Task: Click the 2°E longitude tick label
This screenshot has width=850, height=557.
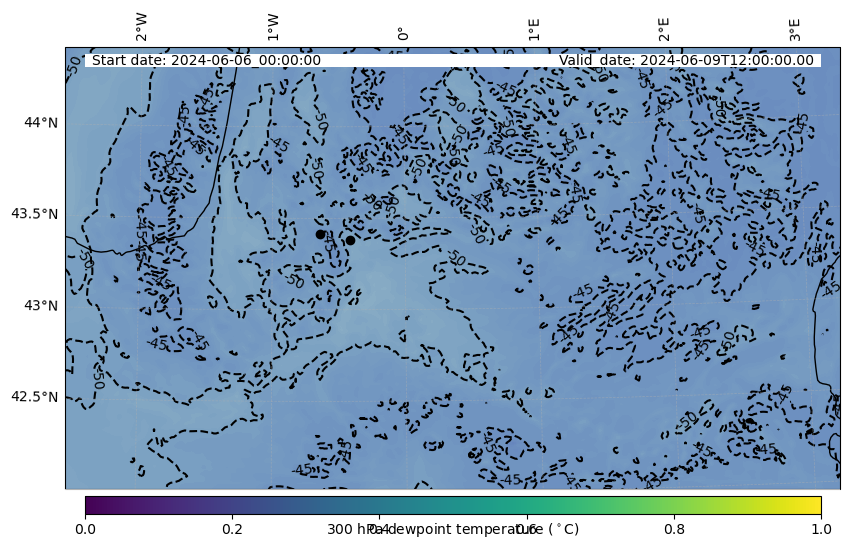Action: coord(664,29)
